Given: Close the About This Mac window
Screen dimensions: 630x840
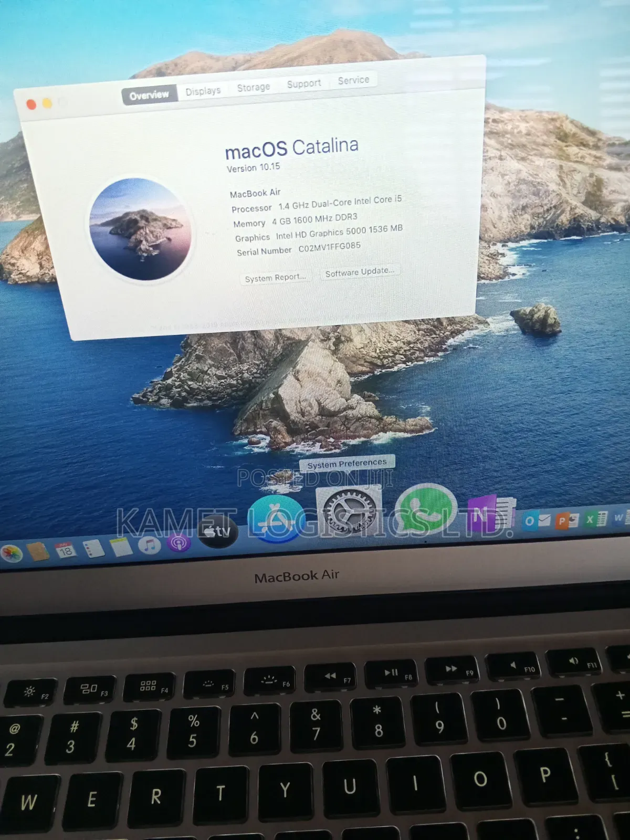Looking at the screenshot, I should pyautogui.click(x=31, y=105).
